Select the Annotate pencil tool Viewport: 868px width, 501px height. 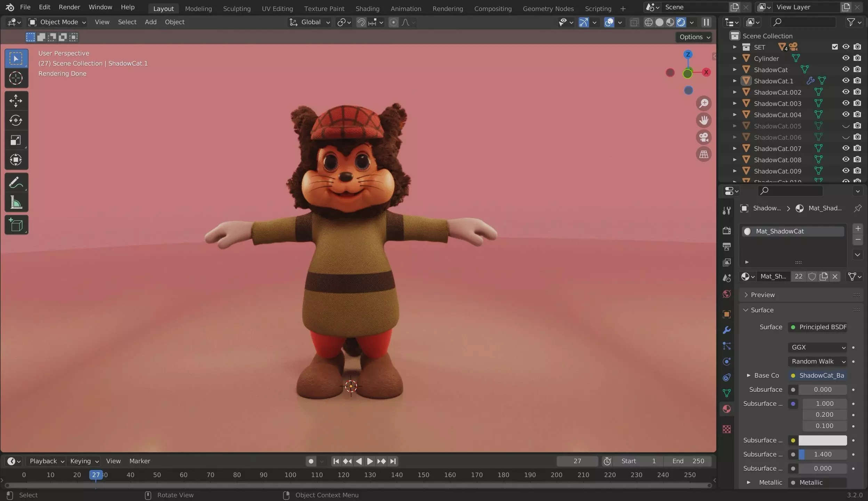point(16,183)
